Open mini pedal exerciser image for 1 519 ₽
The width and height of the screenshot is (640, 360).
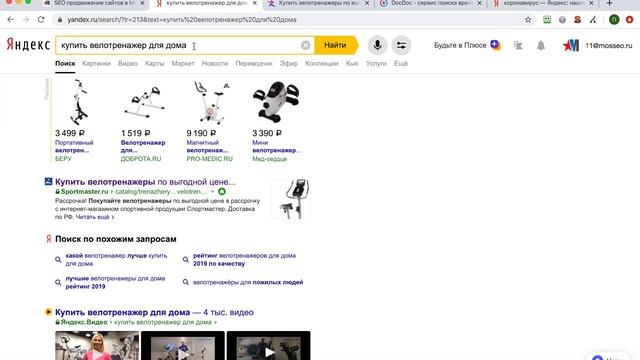(144, 102)
